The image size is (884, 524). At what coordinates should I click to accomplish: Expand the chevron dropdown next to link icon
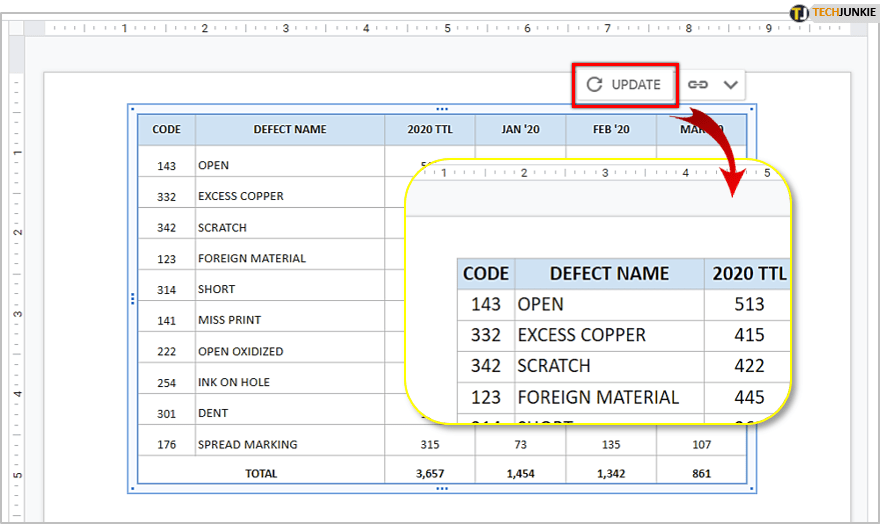coord(731,85)
